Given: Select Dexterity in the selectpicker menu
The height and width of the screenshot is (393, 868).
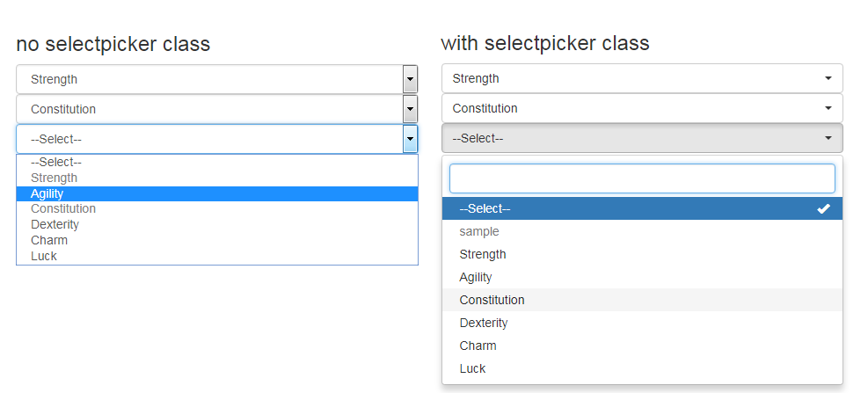Looking at the screenshot, I should [642, 323].
